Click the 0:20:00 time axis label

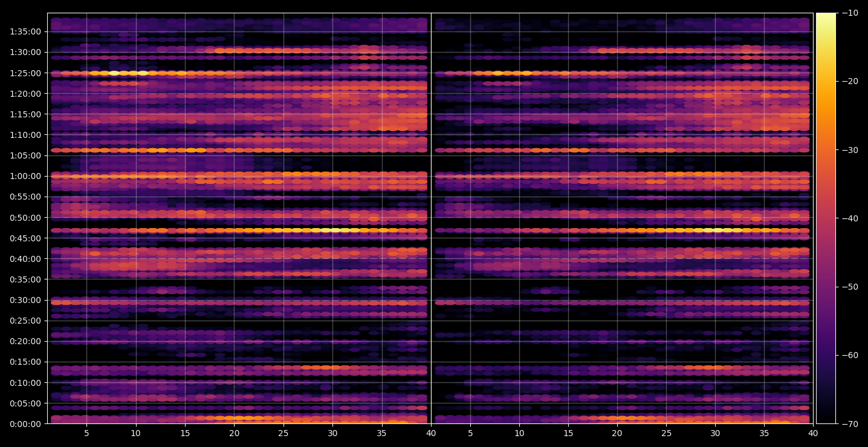coord(25,341)
